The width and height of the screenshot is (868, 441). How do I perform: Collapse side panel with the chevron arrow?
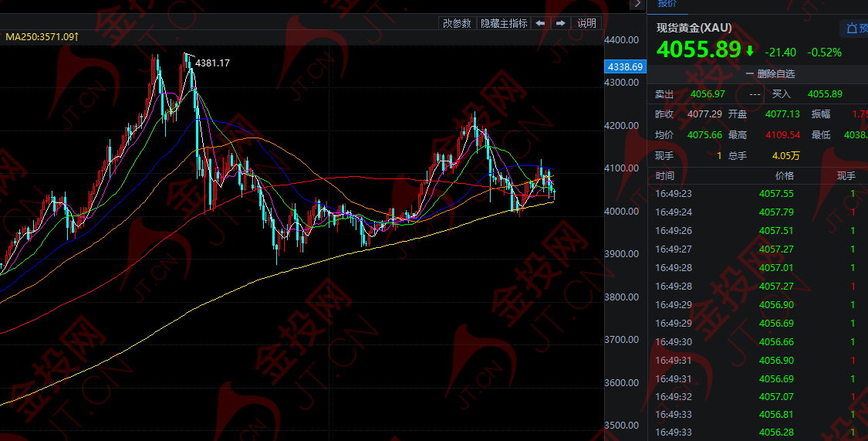click(x=638, y=4)
